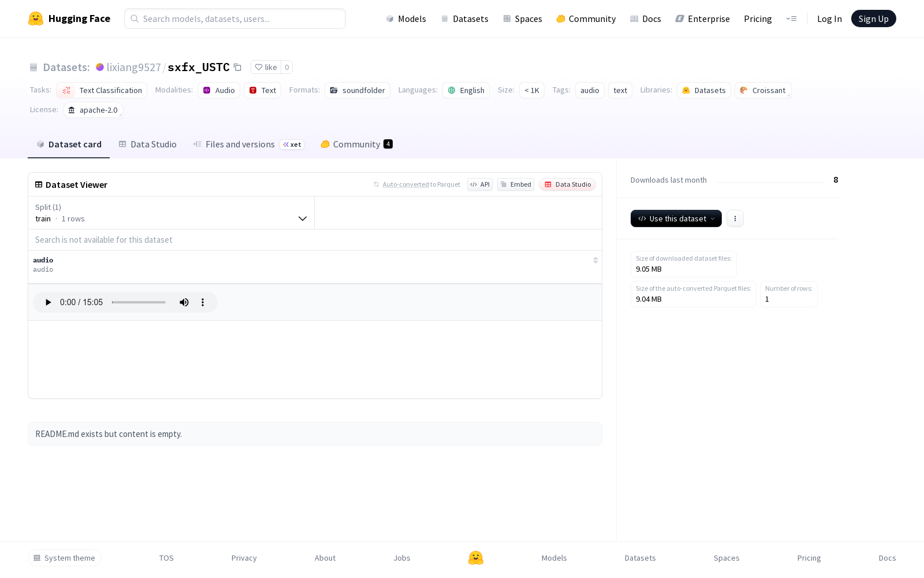Screen dimensions: 924x578
Task: Click the audio tag
Action: 590,90
